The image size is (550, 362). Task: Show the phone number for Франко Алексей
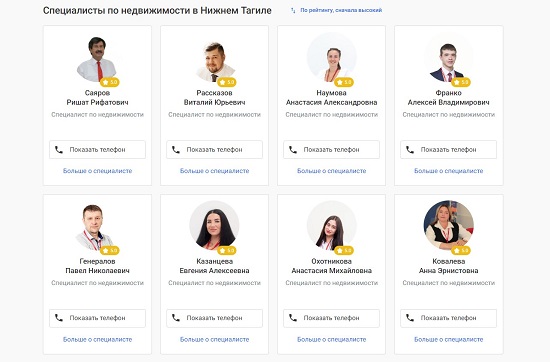[449, 150]
